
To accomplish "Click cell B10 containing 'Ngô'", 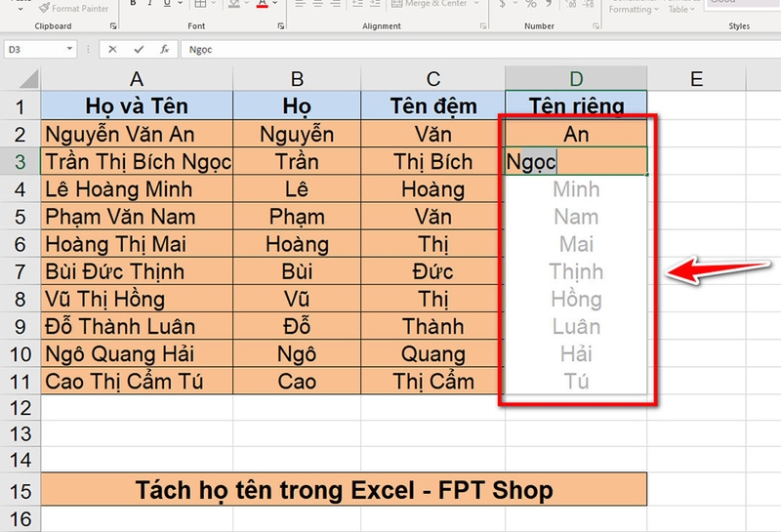I will point(297,353).
